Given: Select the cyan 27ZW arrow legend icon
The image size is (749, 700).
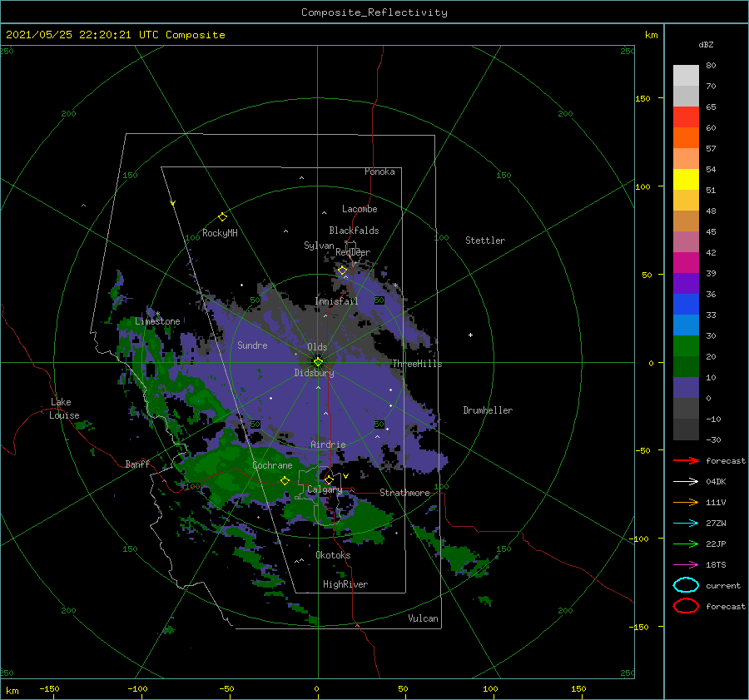Looking at the screenshot, I should 686,524.
